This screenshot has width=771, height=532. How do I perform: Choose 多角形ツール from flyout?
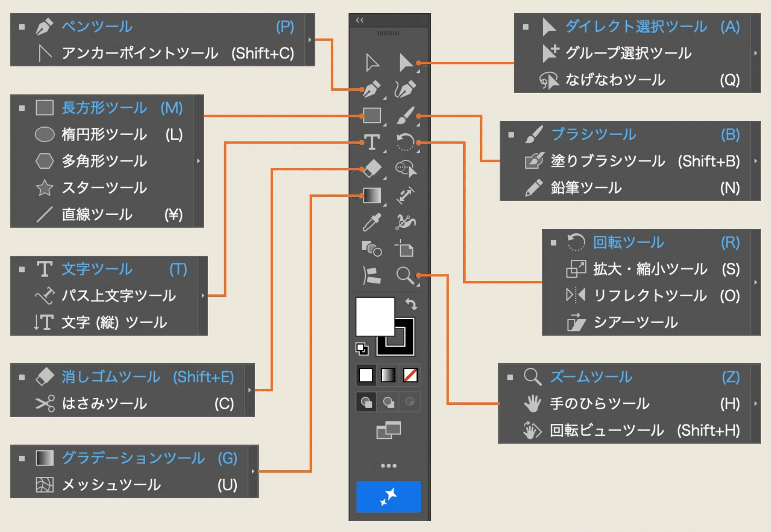click(102, 161)
